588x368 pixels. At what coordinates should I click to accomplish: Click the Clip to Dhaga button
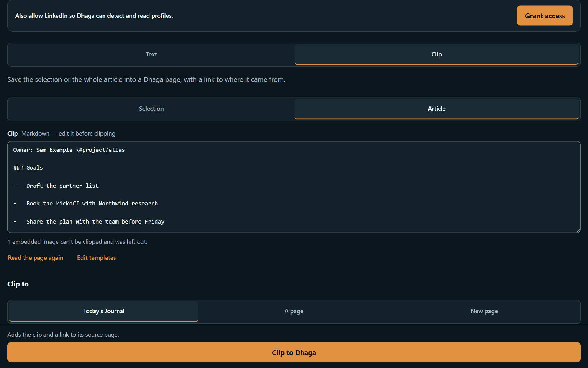coord(294,352)
